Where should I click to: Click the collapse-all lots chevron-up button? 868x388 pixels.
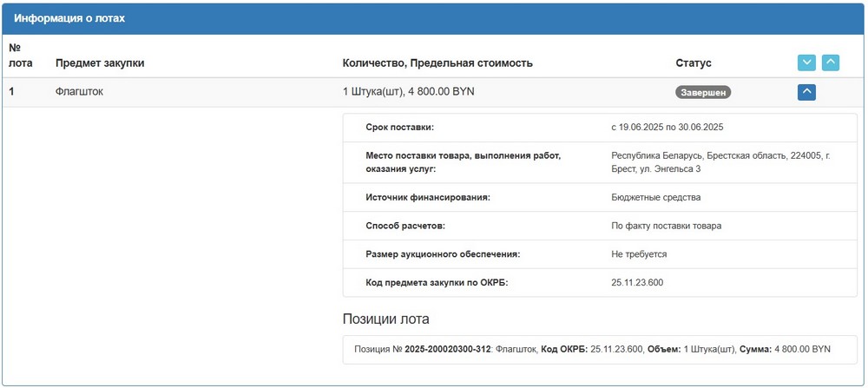coord(831,62)
